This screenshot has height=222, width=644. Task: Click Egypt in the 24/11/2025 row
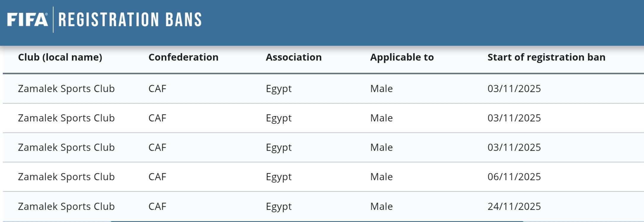[278, 206]
